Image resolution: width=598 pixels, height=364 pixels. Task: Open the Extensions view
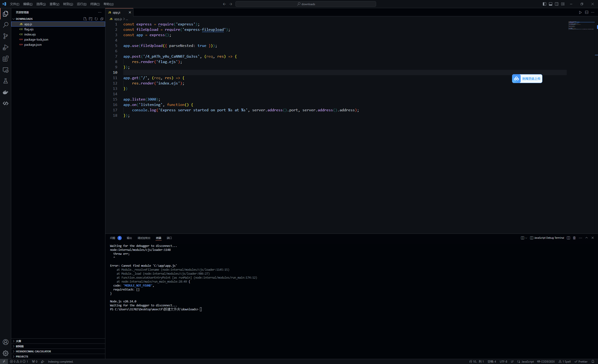pos(6,59)
